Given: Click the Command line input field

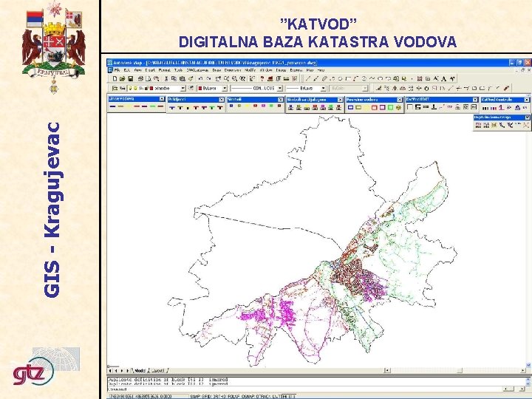Looking at the screenshot, I should point(304,389).
